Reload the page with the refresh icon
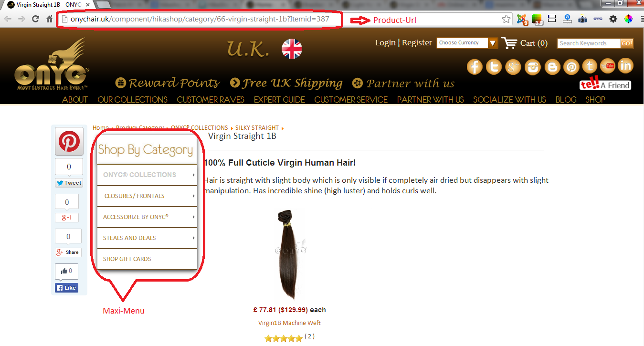The height and width of the screenshot is (346, 644). 35,19
